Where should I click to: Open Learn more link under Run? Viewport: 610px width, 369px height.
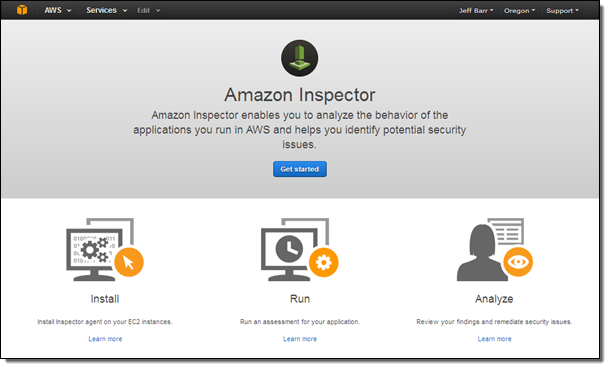tap(300, 339)
